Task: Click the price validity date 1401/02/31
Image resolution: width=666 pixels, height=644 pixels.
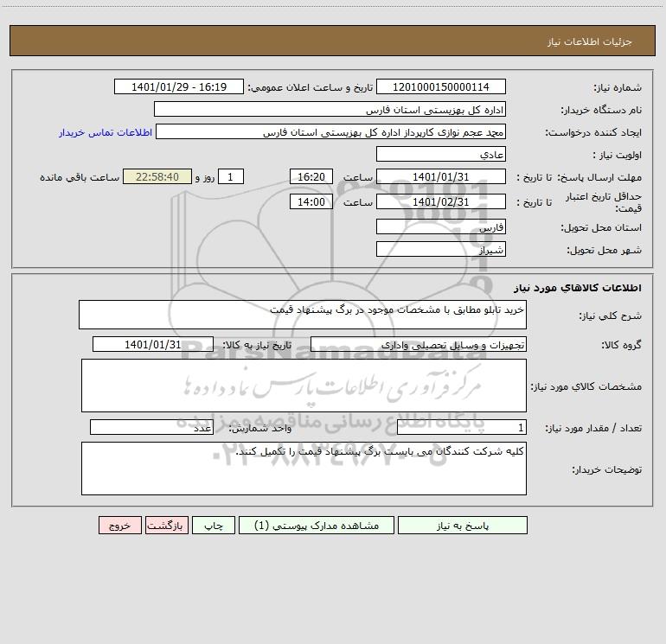Action: click(x=441, y=201)
